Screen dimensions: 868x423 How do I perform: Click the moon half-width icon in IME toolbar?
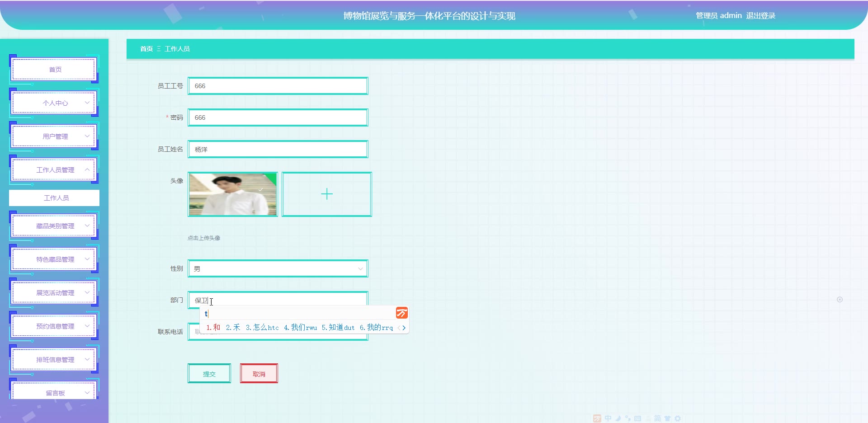tap(618, 418)
